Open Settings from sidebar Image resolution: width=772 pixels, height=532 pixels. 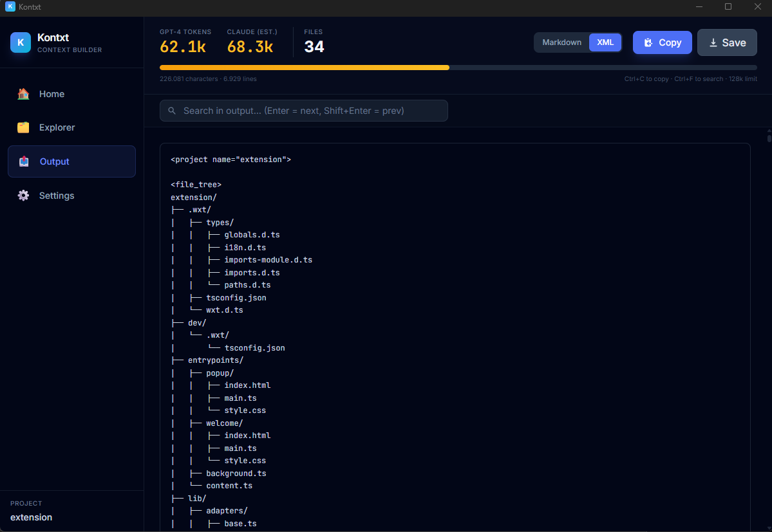click(x=71, y=195)
